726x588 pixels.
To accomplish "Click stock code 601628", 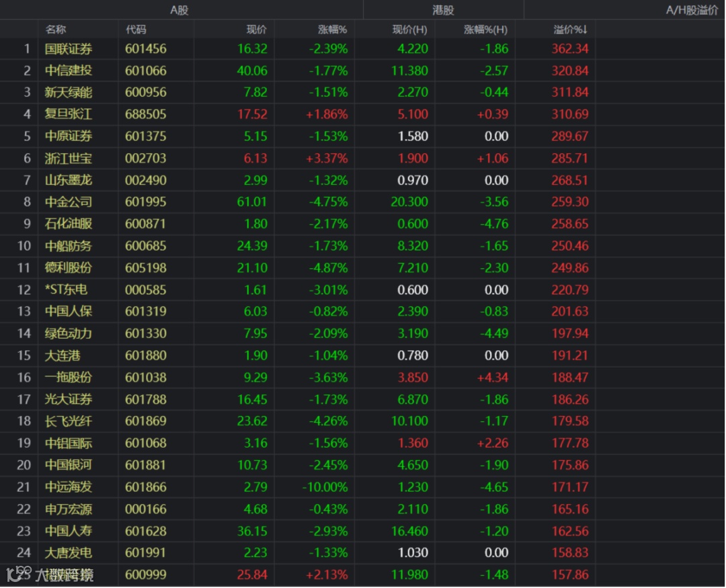I will (145, 531).
